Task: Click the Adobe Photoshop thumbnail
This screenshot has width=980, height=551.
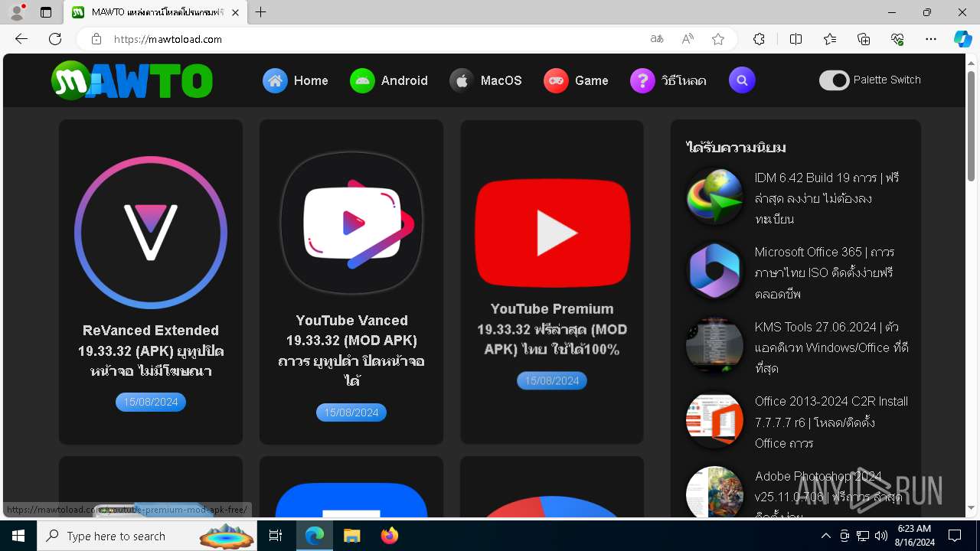Action: click(714, 493)
